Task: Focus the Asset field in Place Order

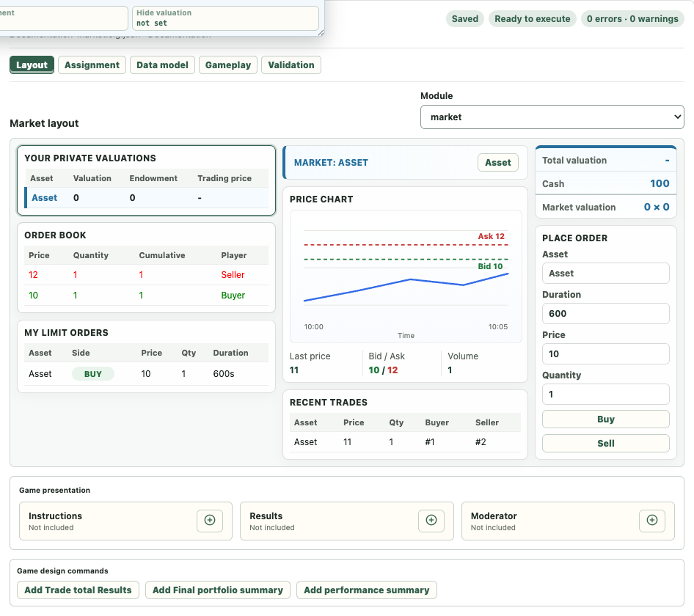Action: click(605, 273)
